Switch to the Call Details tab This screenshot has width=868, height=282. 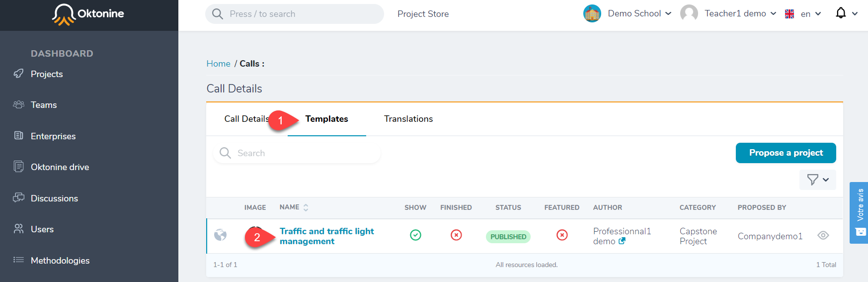(x=246, y=119)
